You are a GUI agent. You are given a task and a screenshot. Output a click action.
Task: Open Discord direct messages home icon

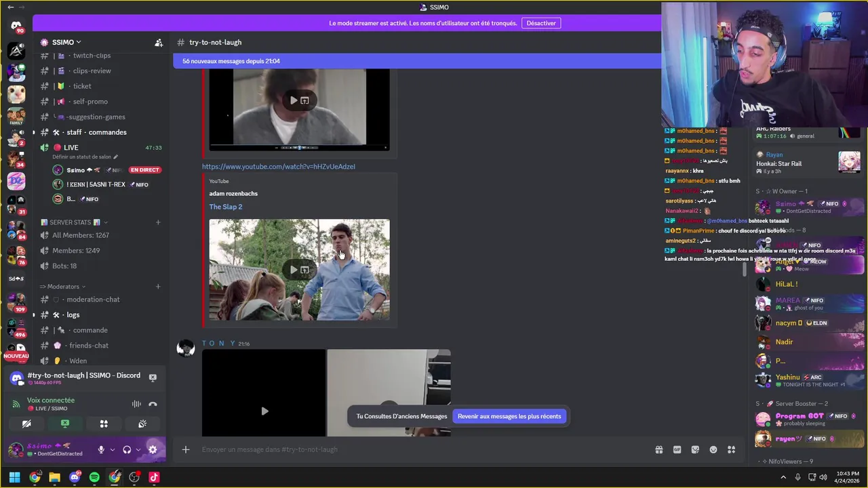tap(16, 26)
